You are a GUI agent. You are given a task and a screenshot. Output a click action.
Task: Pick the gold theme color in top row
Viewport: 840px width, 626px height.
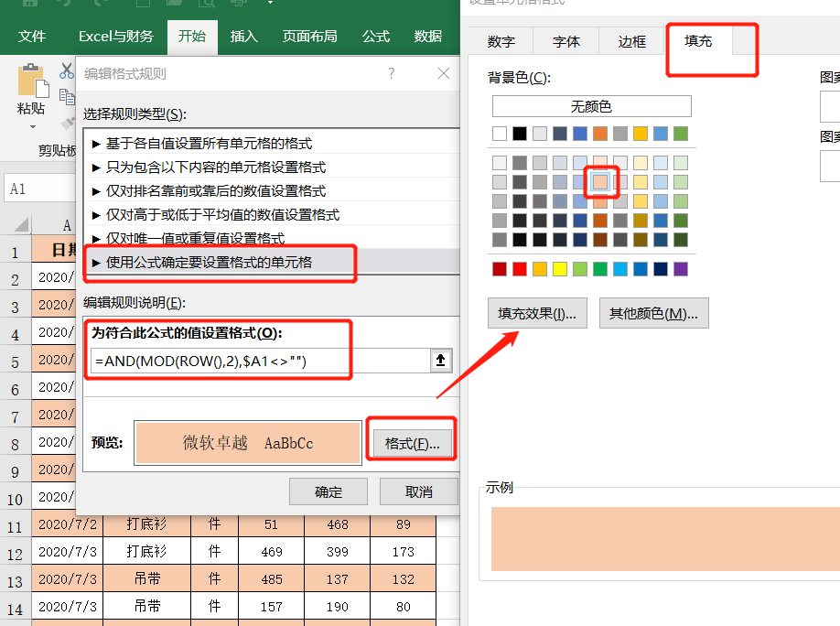(641, 134)
